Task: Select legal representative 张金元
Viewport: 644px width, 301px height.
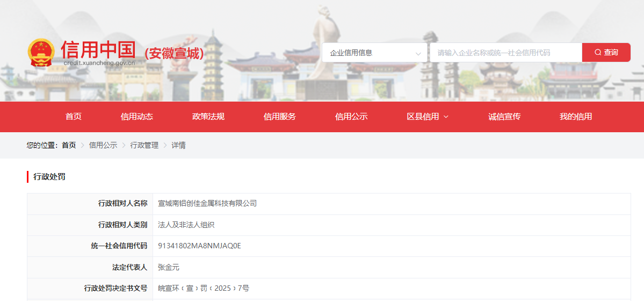Action: (x=169, y=267)
